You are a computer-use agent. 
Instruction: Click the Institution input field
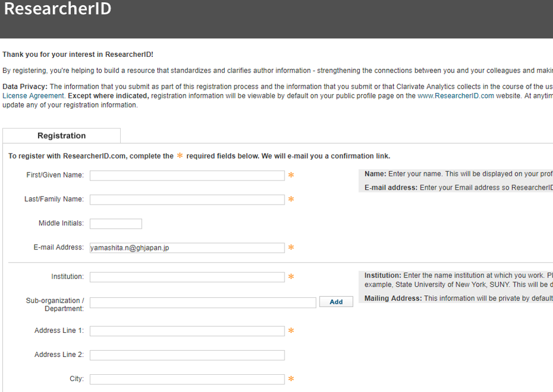point(187,277)
